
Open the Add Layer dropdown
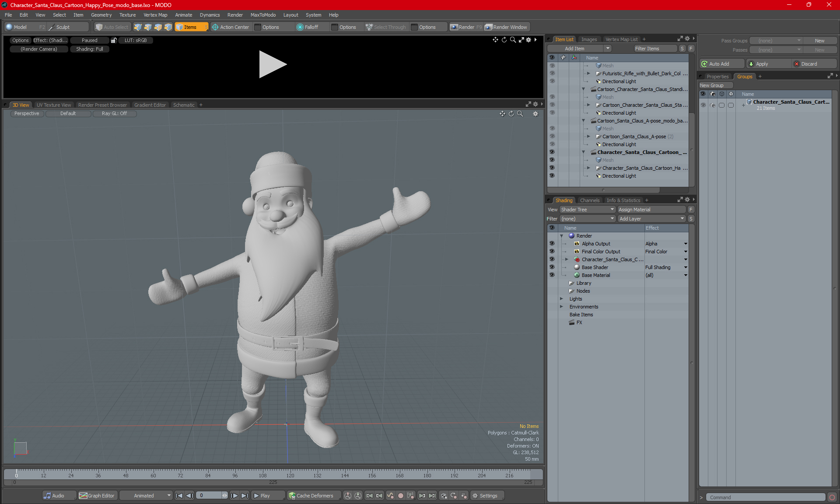[x=651, y=219]
